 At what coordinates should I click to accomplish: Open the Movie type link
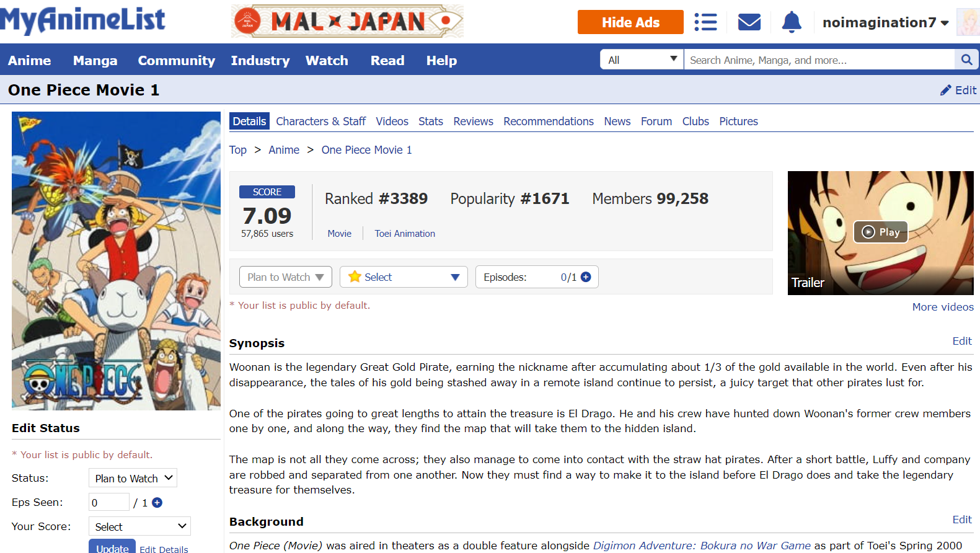340,234
